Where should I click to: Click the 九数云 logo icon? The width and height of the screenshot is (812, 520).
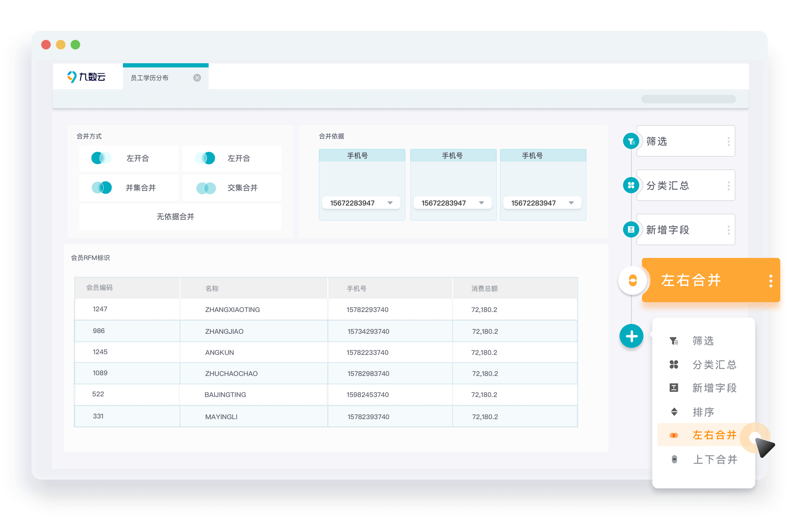click(72, 77)
